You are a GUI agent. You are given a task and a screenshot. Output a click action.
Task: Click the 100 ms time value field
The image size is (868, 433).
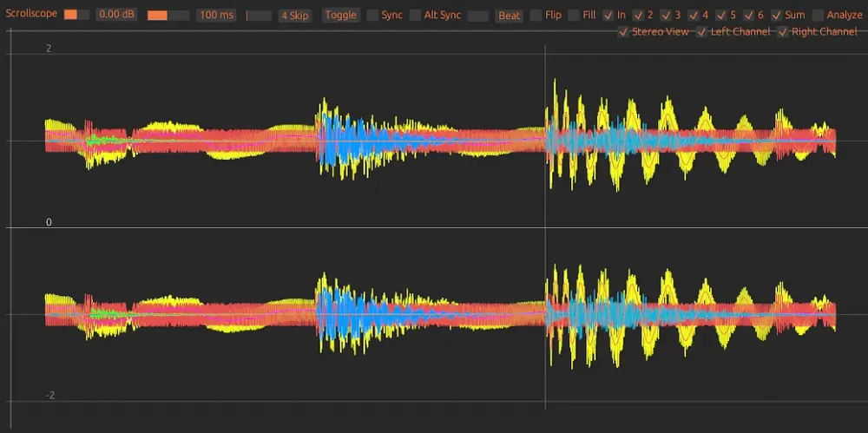pyautogui.click(x=215, y=16)
